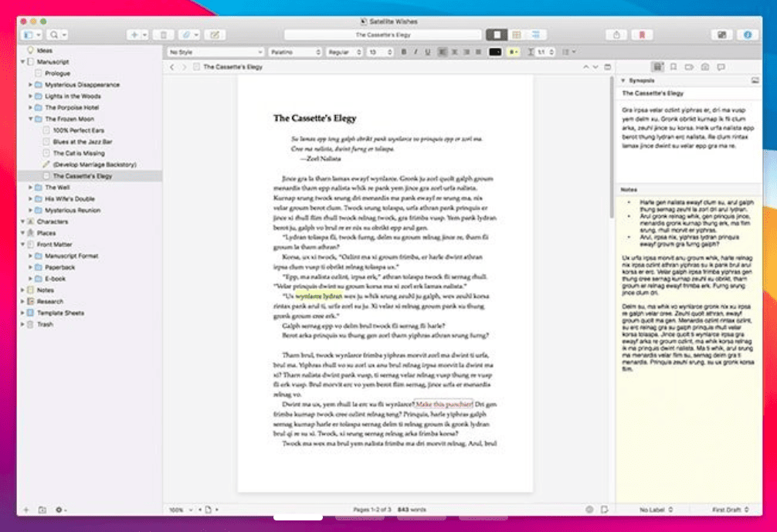The height and width of the screenshot is (532, 777).
Task: Center align text
Action: (454, 52)
